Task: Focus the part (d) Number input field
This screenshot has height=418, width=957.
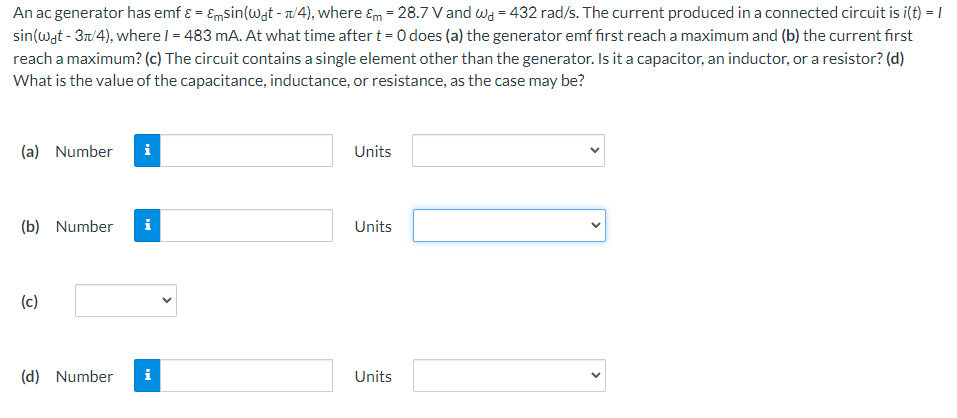Action: tap(246, 376)
